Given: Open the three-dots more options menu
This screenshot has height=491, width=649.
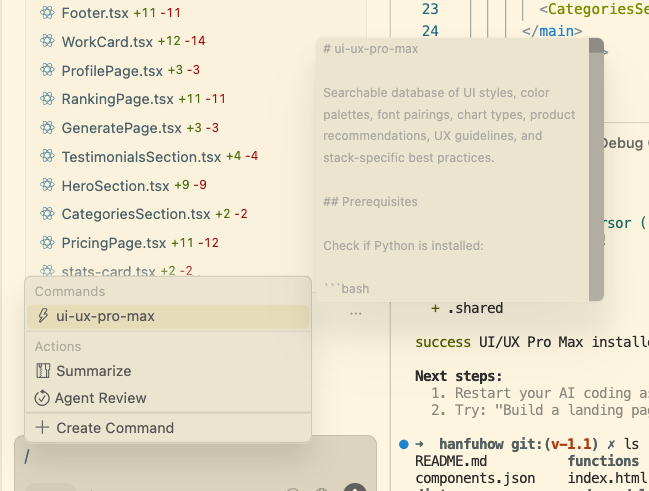Looking at the screenshot, I should [x=356, y=313].
